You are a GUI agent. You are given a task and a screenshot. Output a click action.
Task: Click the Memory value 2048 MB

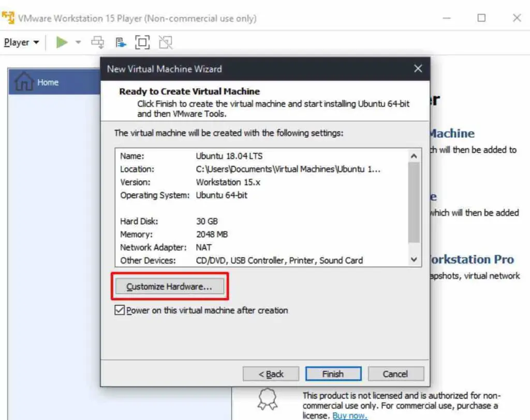tap(212, 235)
